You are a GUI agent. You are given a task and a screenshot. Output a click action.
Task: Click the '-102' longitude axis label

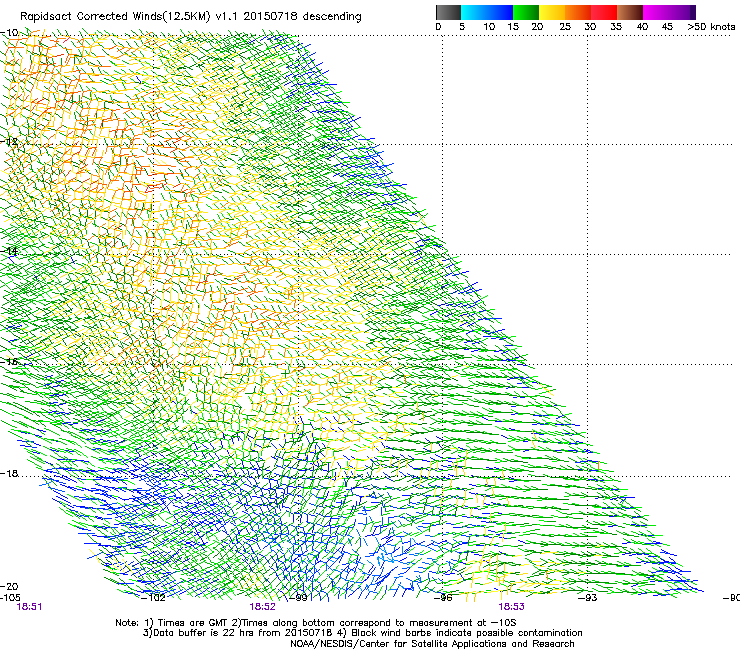coord(153,597)
